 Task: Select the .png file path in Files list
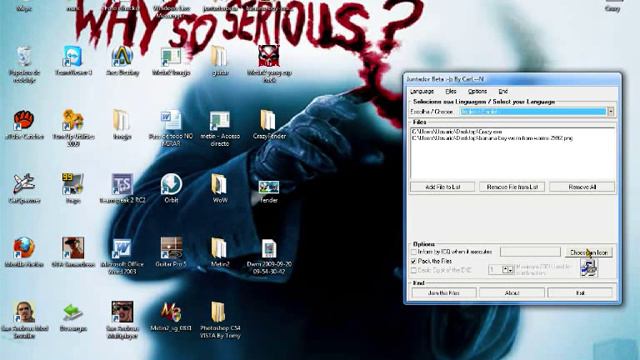[492, 138]
